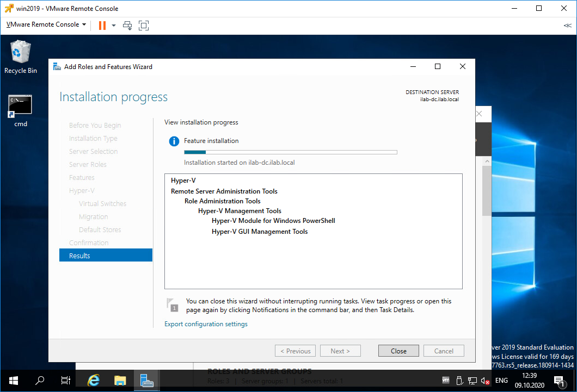577x392 pixels.
Task: Click Hyper-V Management Tools entry
Action: (x=240, y=211)
